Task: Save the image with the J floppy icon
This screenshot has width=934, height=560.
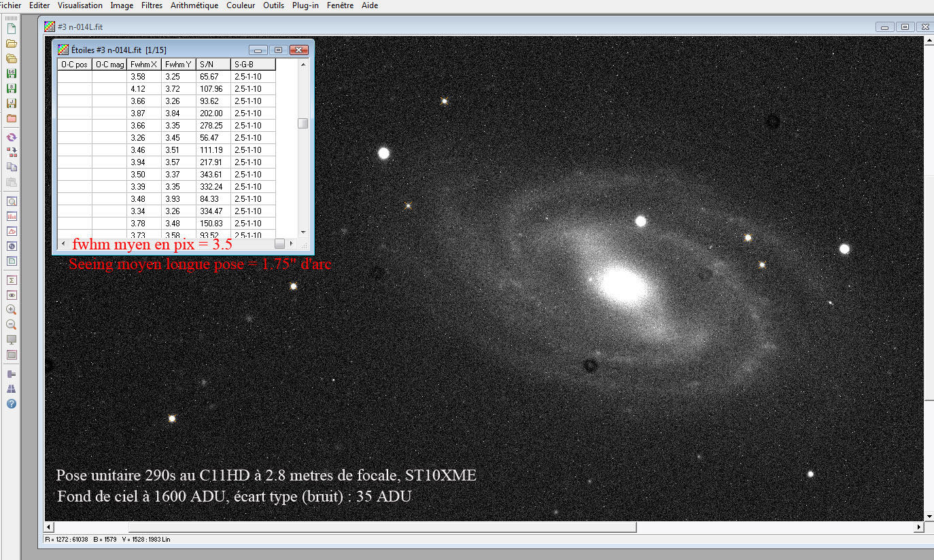Action: point(12,103)
